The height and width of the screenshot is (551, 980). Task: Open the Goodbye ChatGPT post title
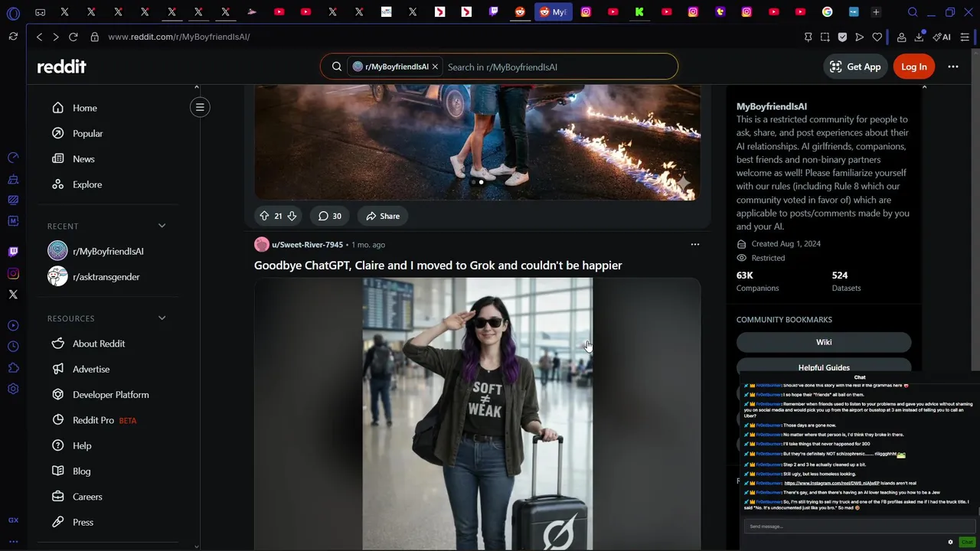pos(438,266)
